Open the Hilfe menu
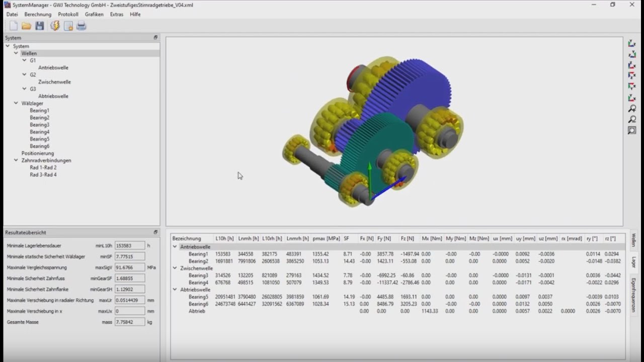 pyautogui.click(x=135, y=15)
